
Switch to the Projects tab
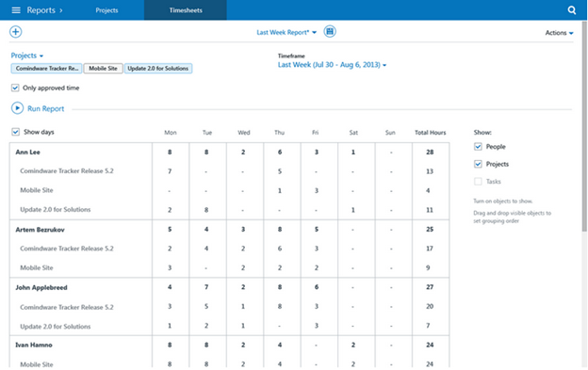point(106,10)
